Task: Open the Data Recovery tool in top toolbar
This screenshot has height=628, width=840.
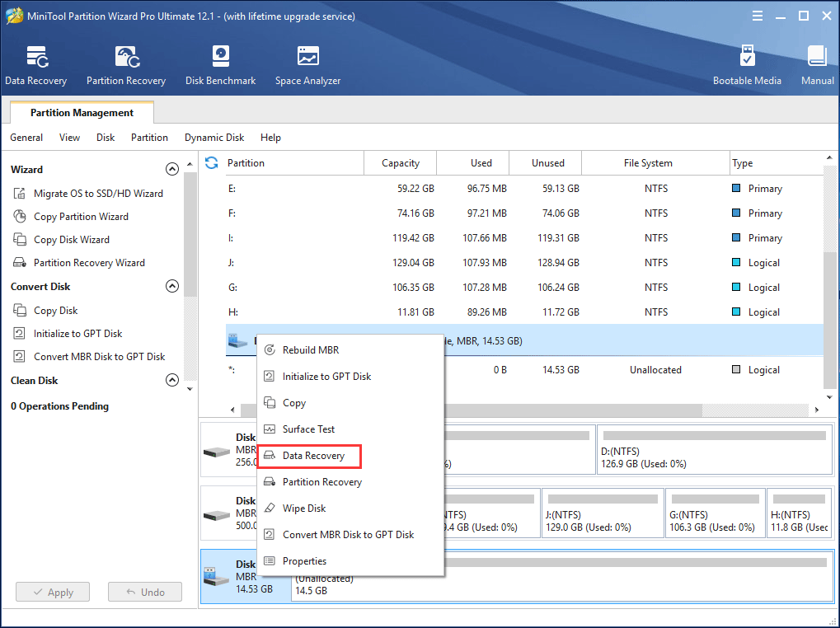Action: tap(35, 64)
